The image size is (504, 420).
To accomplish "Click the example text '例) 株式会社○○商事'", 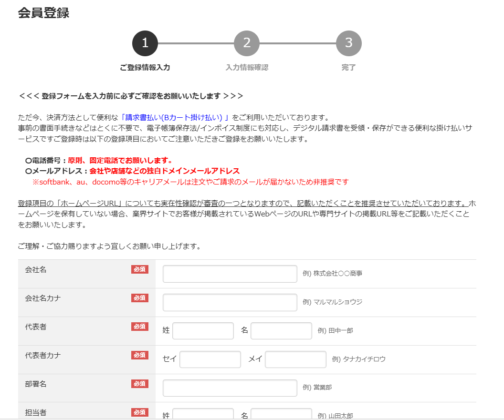I will [332, 273].
